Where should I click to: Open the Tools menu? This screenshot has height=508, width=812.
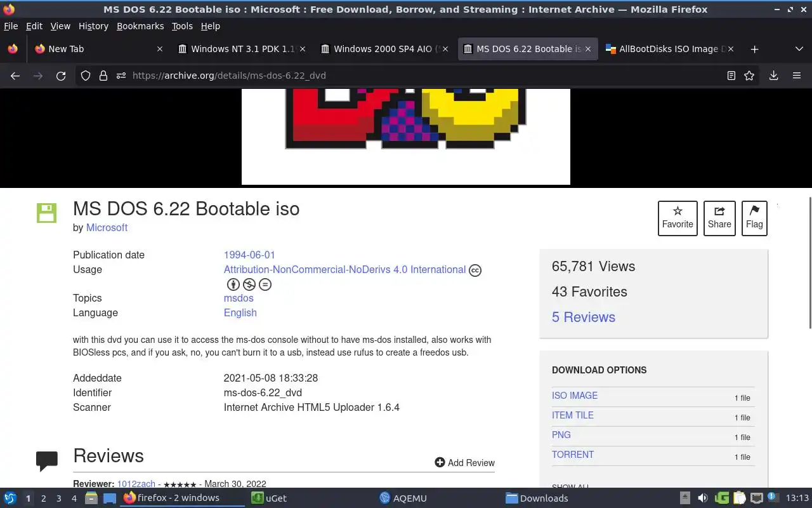(182, 26)
